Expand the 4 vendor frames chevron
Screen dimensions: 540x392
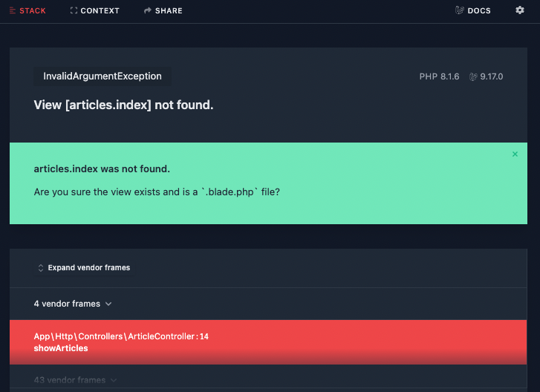point(108,304)
